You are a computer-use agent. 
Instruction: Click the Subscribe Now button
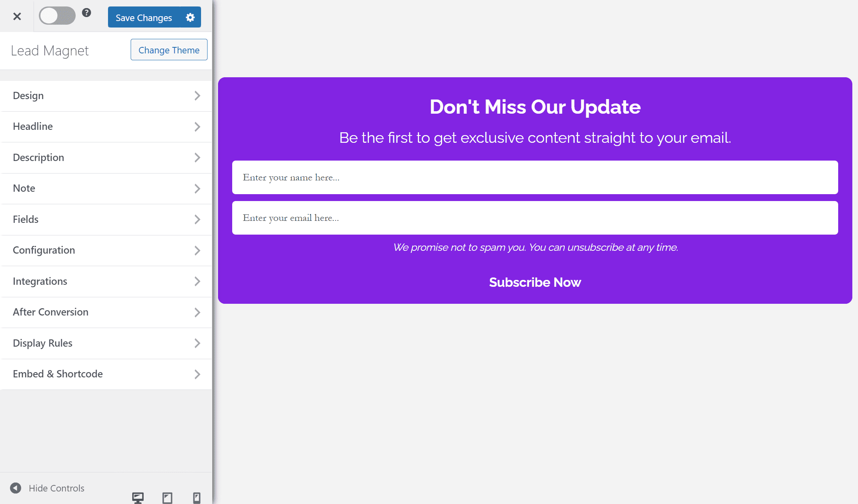[535, 282]
